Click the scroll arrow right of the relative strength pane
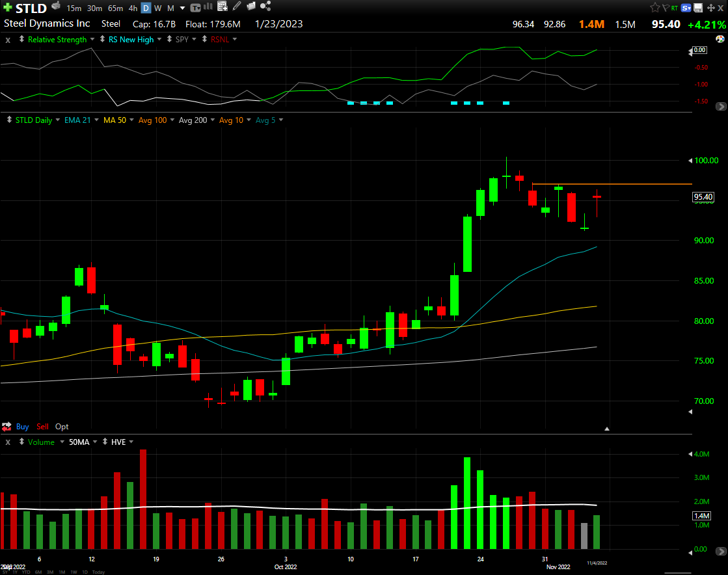Screen dimensions: 728x575 pyautogui.click(x=721, y=106)
